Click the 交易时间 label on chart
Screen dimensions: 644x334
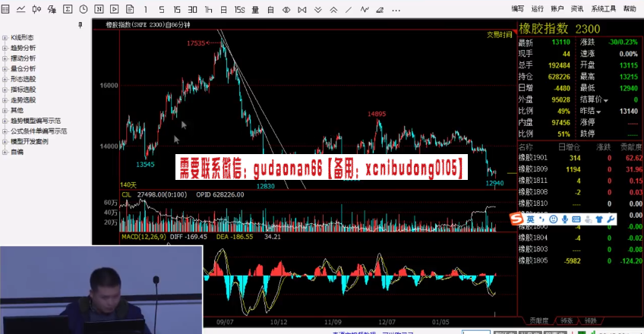point(499,35)
